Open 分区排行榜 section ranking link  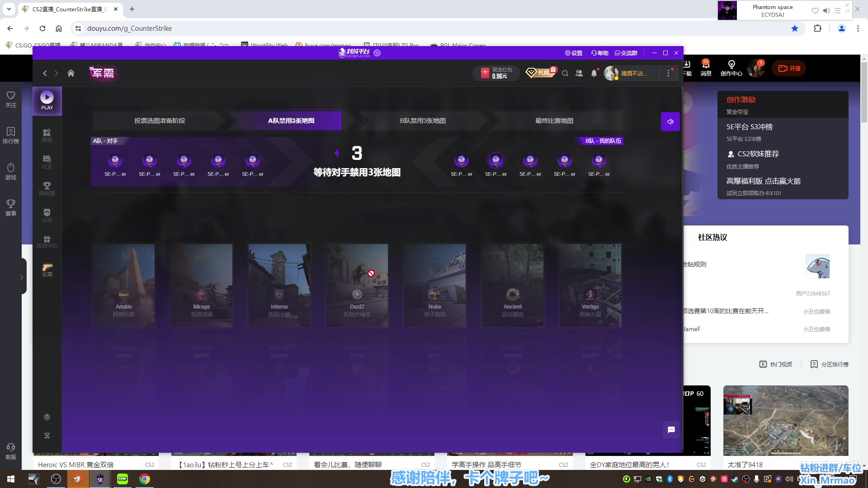click(830, 364)
